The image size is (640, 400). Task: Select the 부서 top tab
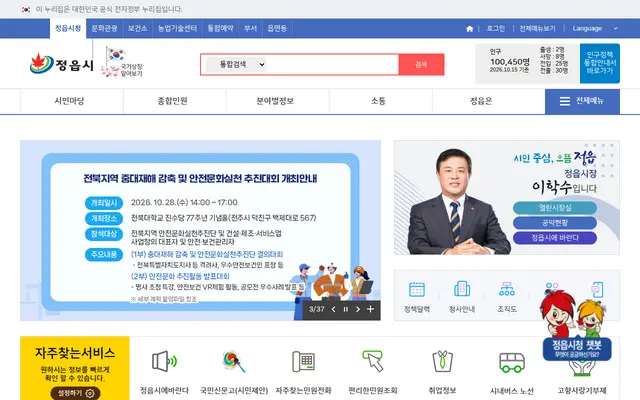tap(250, 29)
